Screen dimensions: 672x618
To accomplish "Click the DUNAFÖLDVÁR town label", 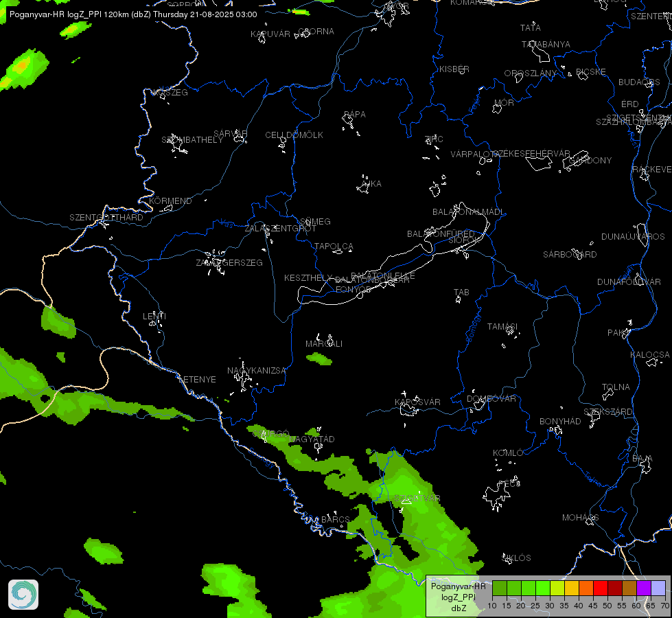I will tap(629, 282).
